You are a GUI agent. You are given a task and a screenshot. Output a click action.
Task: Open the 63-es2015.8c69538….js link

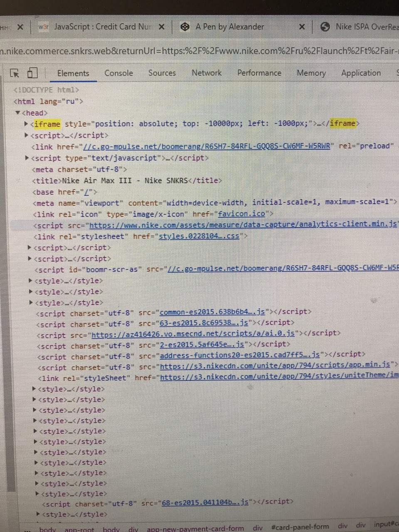click(x=204, y=323)
